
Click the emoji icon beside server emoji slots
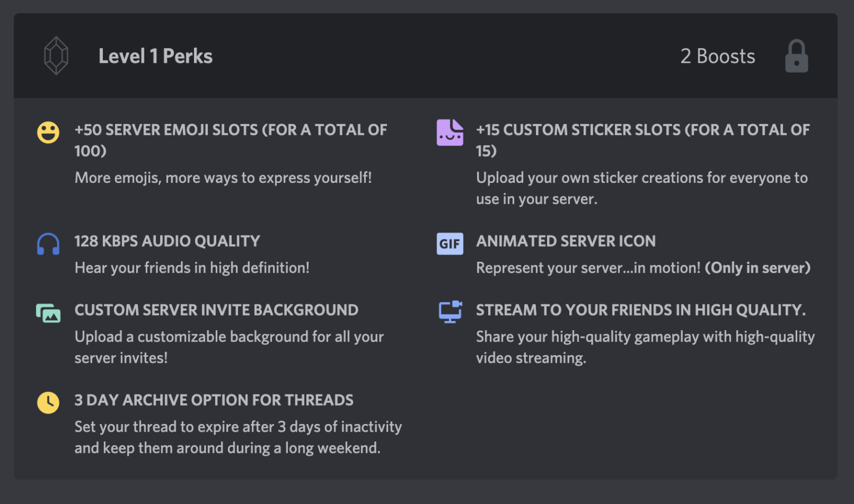point(48,132)
